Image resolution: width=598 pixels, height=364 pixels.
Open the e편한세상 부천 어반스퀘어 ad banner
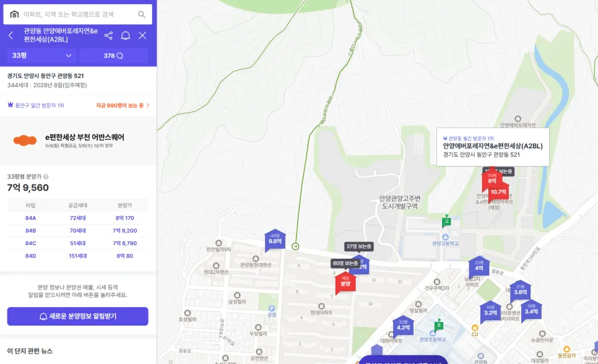pyautogui.click(x=78, y=141)
